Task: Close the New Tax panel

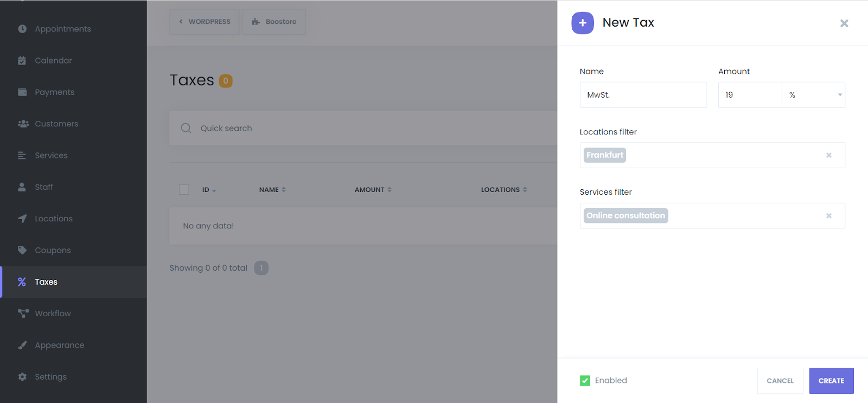Action: (x=844, y=23)
